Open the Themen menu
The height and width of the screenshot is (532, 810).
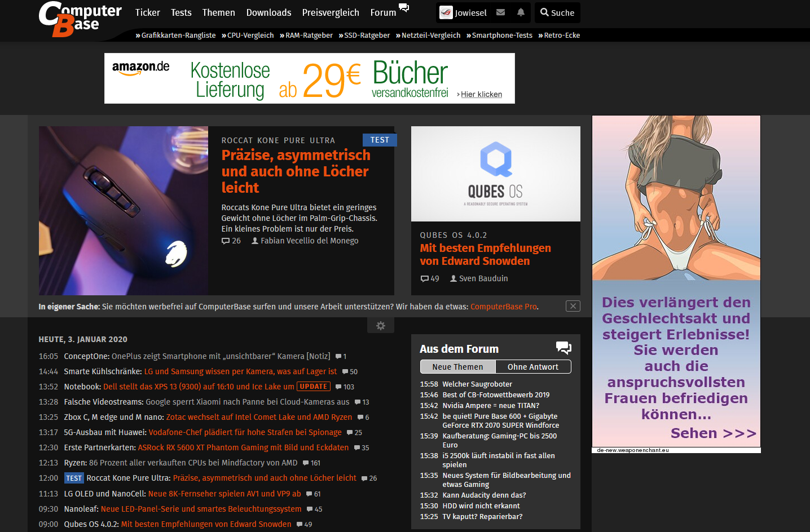tap(218, 12)
